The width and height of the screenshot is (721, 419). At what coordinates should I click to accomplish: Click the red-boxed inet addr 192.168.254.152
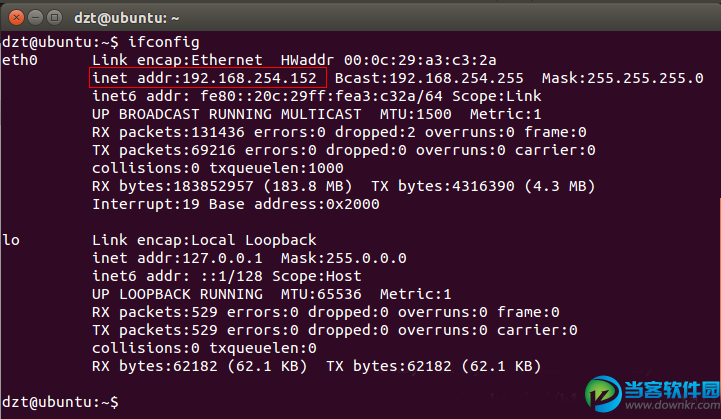tap(204, 78)
